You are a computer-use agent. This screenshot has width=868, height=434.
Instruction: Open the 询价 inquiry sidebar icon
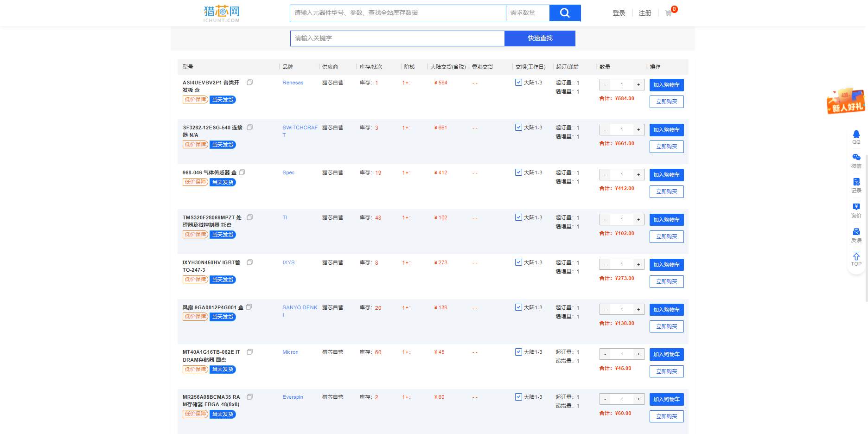(856, 211)
